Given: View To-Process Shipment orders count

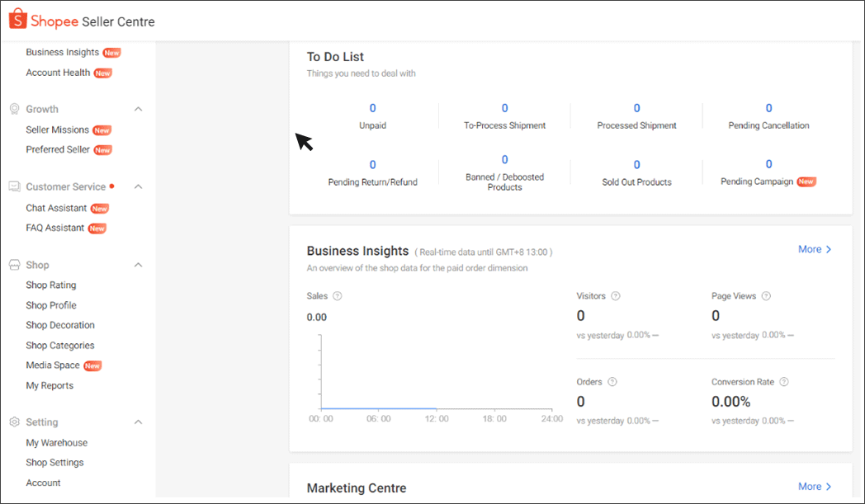Looking at the screenshot, I should click(504, 108).
